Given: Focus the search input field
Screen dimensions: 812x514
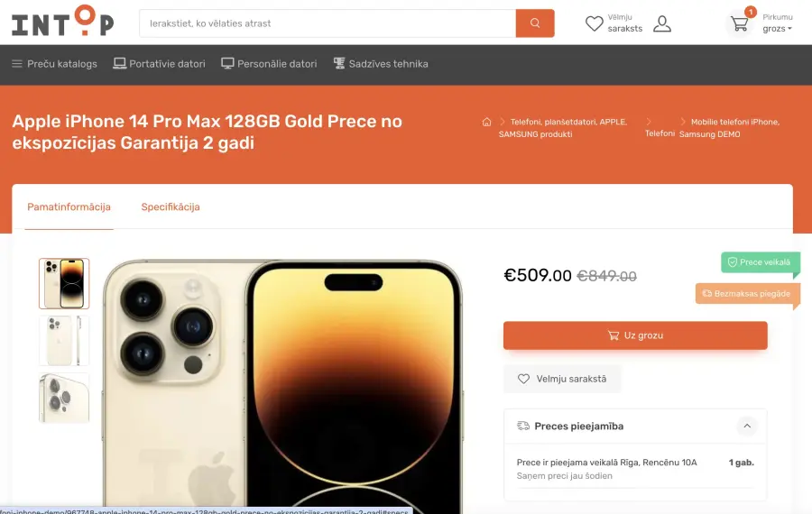Looking at the screenshot, I should click(x=328, y=23).
